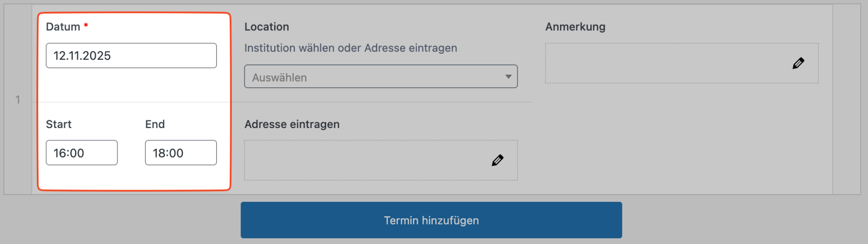Click the pencil icon in the Anmerkung box
The image size is (868, 244).
pyautogui.click(x=798, y=63)
